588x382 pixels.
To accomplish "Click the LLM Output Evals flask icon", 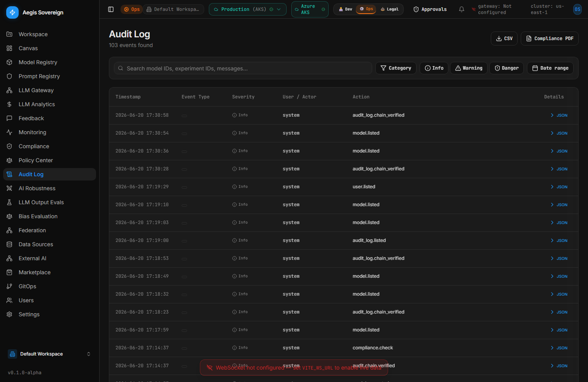I will point(9,202).
